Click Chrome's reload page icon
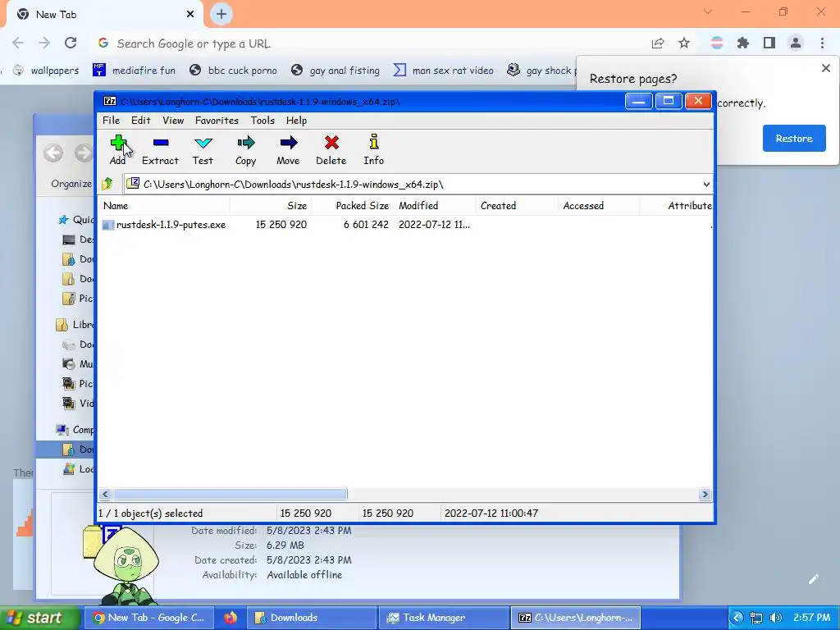 point(71,43)
